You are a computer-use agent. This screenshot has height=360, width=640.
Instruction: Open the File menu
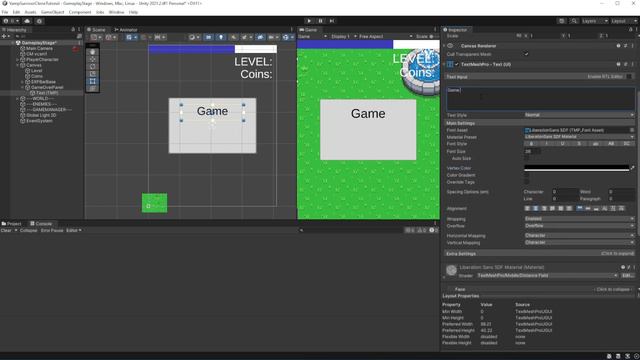5,12
